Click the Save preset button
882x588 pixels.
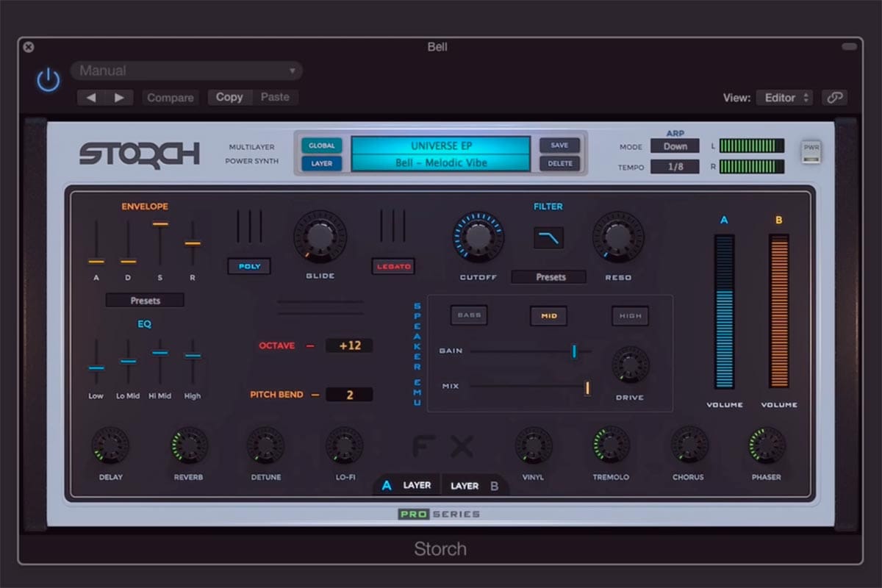tap(559, 146)
